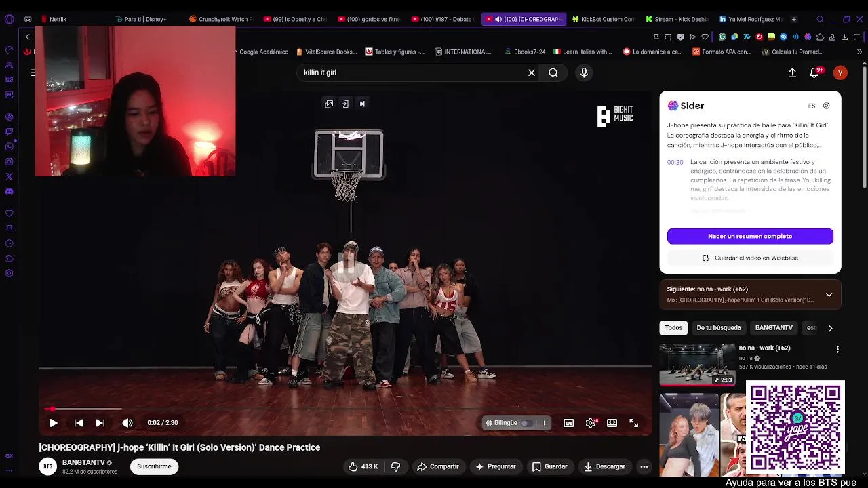
Task: Switch to the Crunchyroll tab
Action: 221,19
